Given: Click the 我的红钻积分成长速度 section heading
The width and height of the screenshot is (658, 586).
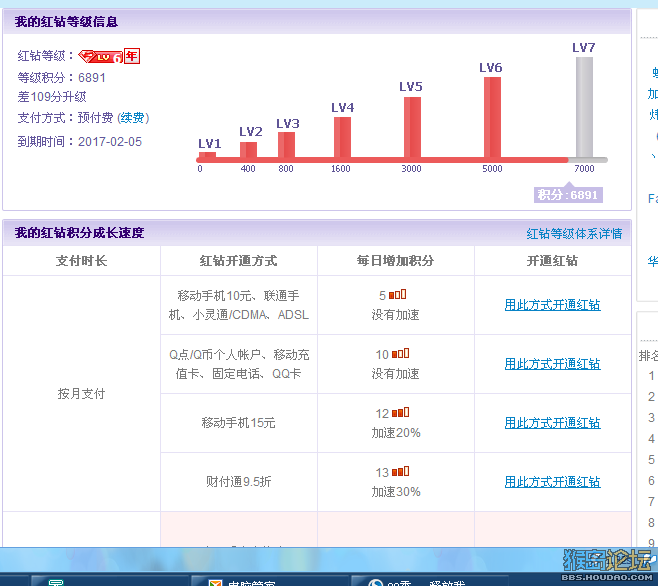Looking at the screenshot, I should pyautogui.click(x=79, y=233).
